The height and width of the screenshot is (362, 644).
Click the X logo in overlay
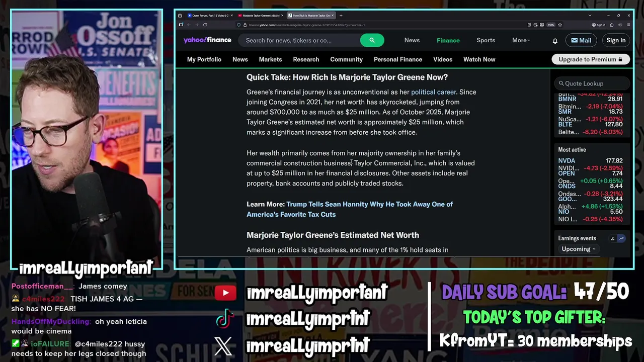point(223,346)
